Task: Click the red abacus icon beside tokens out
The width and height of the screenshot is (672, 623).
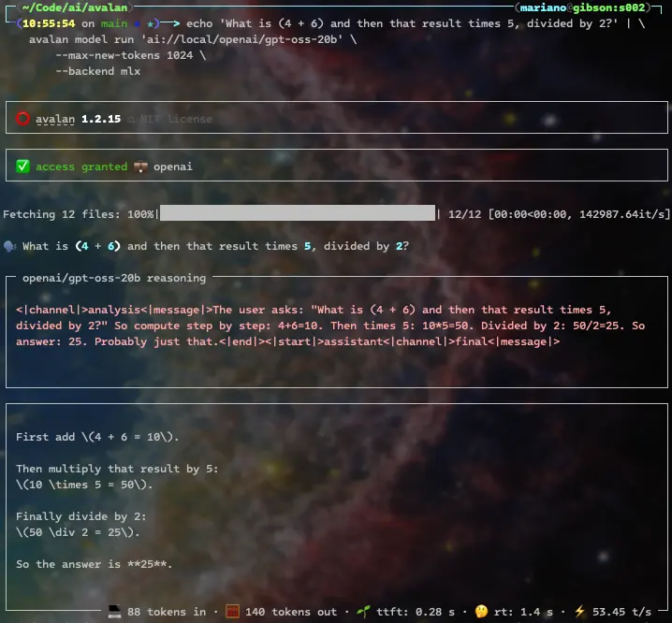Action: (x=232, y=612)
